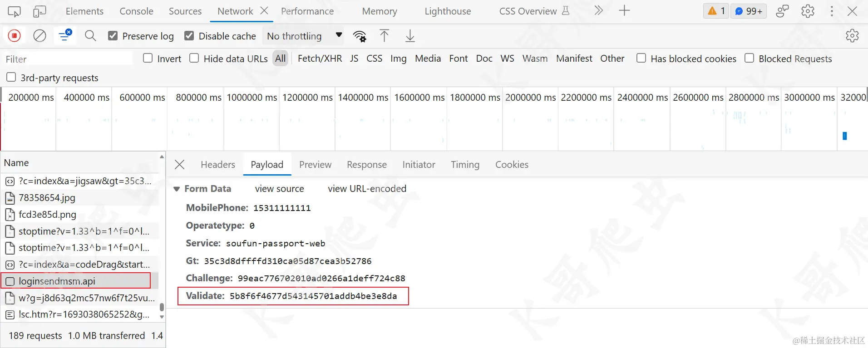Image resolution: width=868 pixels, height=348 pixels.
Task: Open the network search magnifier
Action: tap(90, 35)
